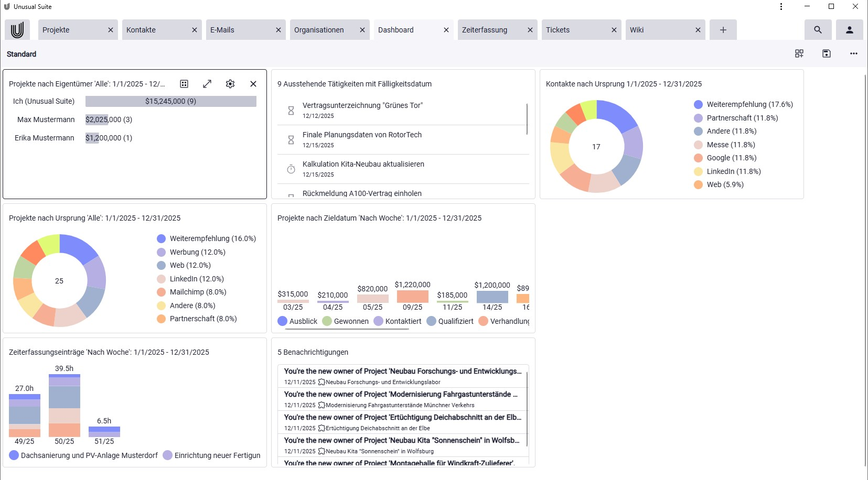Save the dashboard layout using the disk icon
The image size is (868, 480).
(826, 53)
